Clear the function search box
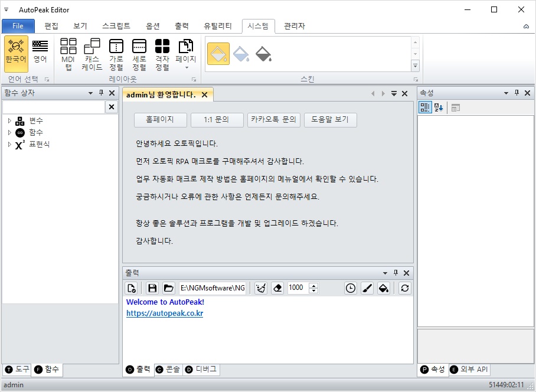The height and width of the screenshot is (392, 536). pos(112,107)
